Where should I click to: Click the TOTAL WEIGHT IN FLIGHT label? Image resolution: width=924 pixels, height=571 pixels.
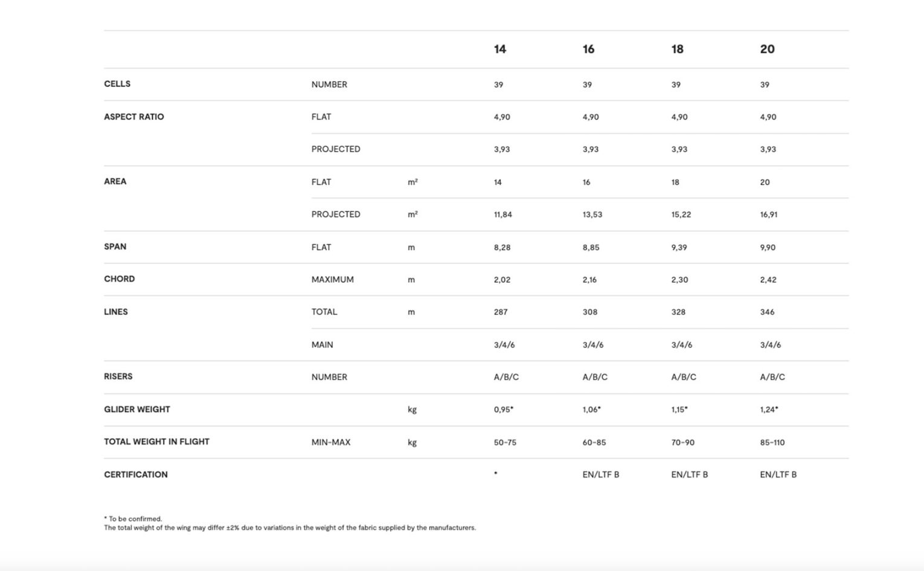click(x=156, y=442)
